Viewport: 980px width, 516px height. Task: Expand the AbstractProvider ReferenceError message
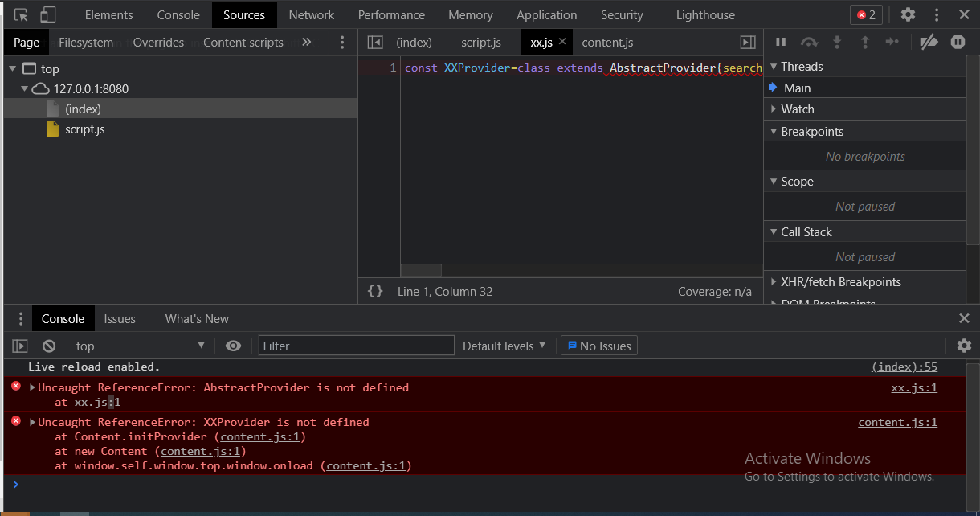tap(33, 387)
